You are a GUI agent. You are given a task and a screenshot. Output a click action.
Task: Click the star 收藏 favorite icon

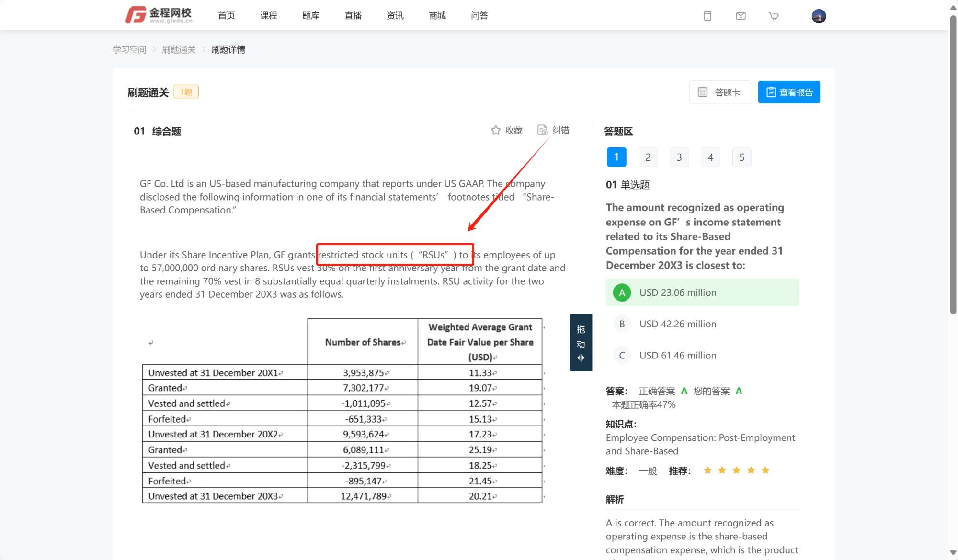coord(496,130)
